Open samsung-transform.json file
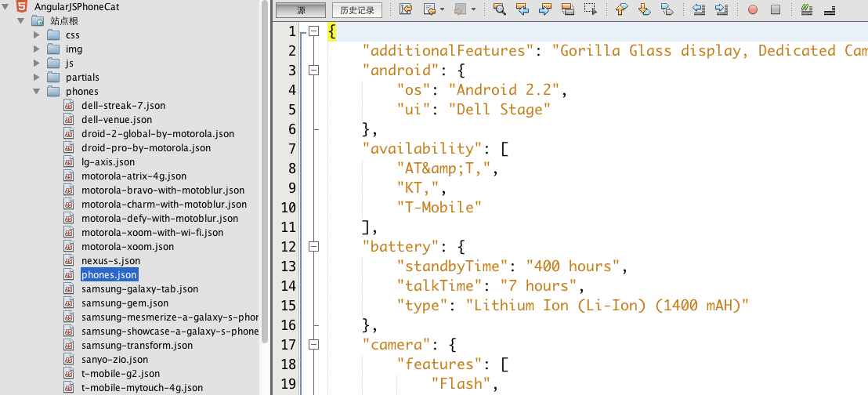868x395 pixels. [137, 345]
